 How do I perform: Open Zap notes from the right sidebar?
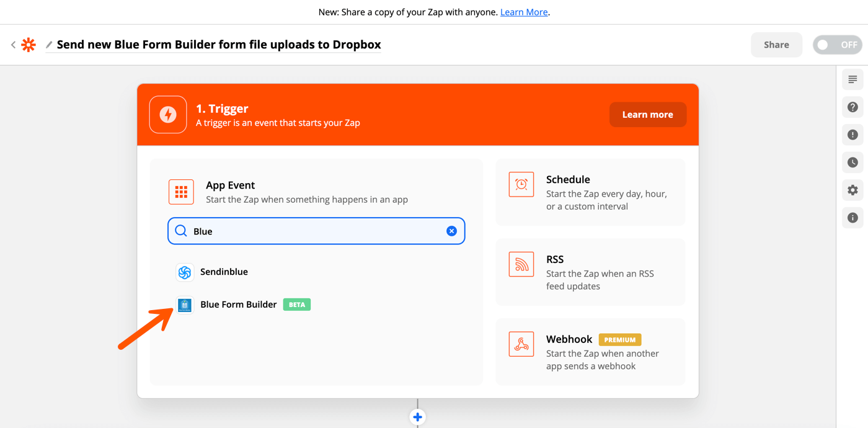click(x=852, y=79)
